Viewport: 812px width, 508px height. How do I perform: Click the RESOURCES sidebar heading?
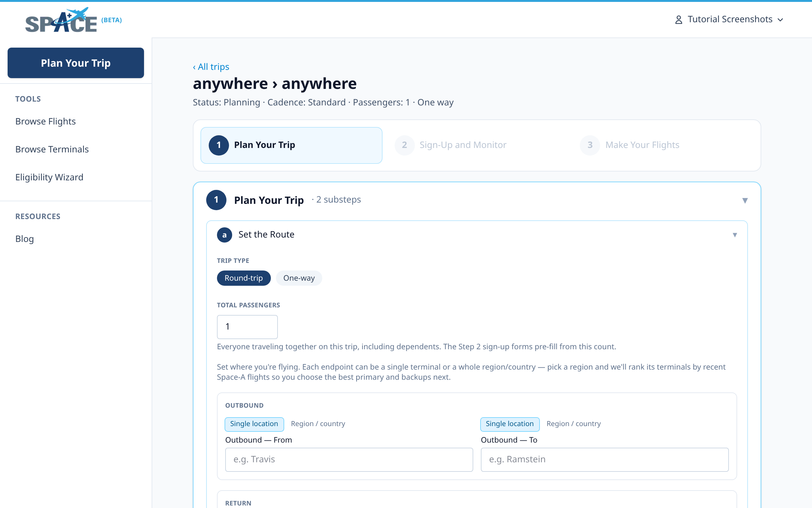point(38,216)
